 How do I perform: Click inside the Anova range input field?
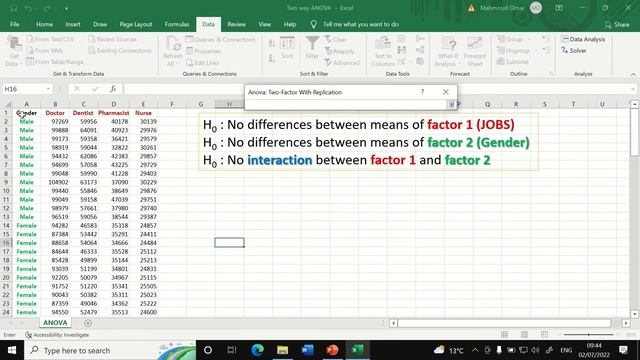coord(346,104)
